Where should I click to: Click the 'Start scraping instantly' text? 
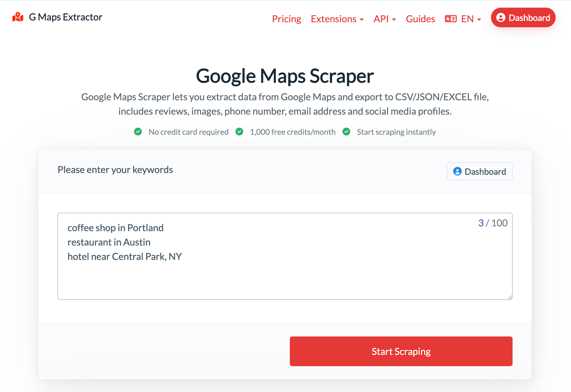[396, 132]
